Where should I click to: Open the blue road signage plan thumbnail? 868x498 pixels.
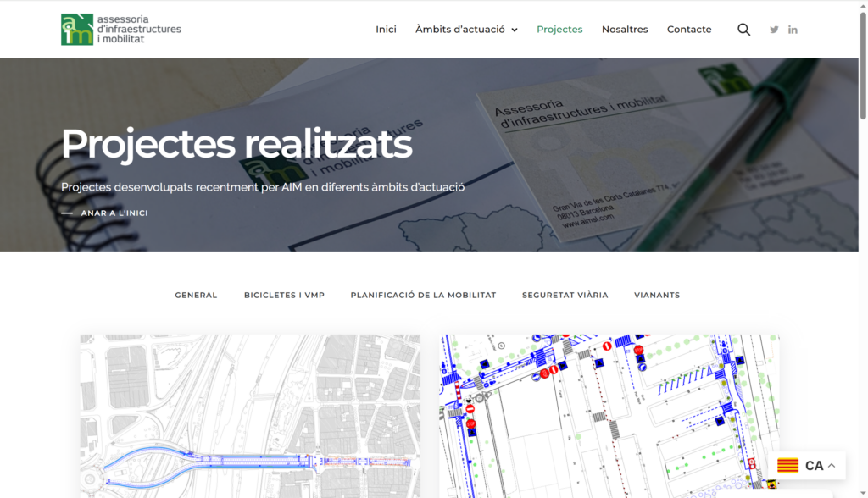click(x=609, y=416)
